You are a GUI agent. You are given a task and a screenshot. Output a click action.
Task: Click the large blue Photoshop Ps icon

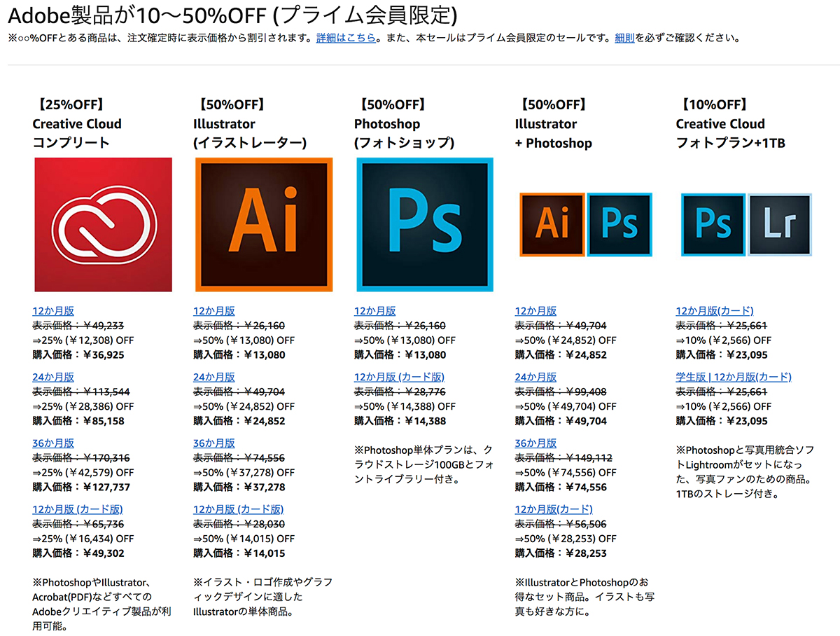coord(425,225)
